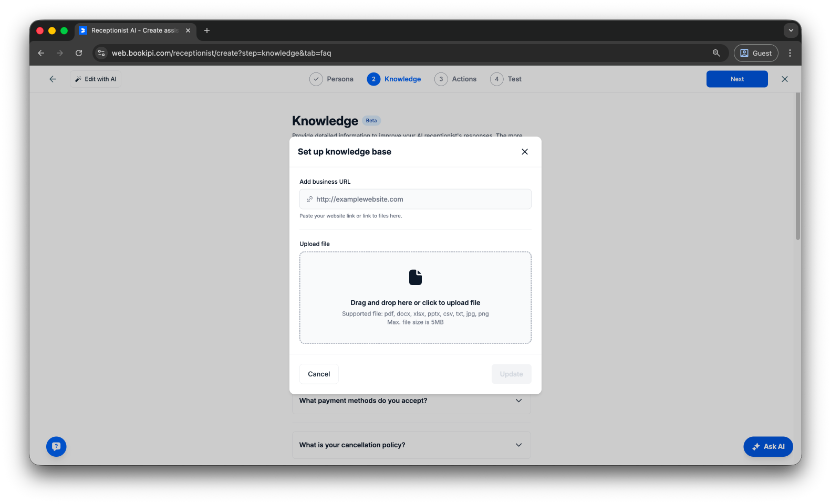Open the Ask AI assistant button
Image resolution: width=831 pixels, height=504 pixels.
767,446
